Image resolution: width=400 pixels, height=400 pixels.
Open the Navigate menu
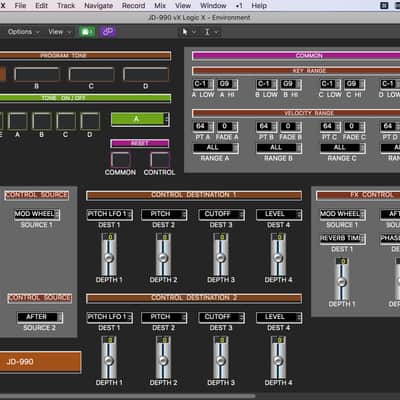tap(98, 6)
